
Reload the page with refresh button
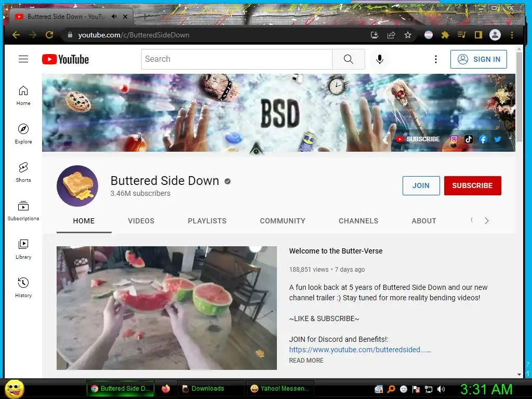(x=49, y=35)
